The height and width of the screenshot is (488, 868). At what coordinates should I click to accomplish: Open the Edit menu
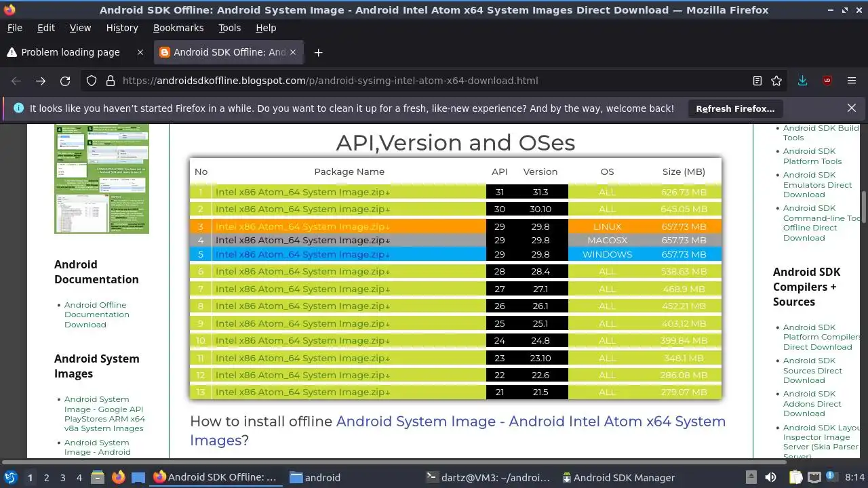(46, 28)
